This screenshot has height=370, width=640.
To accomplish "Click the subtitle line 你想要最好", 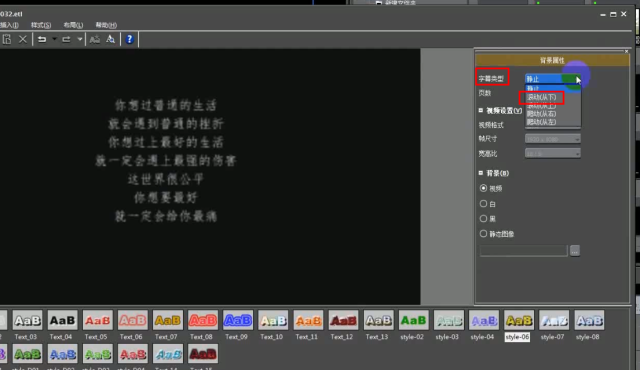I will click(166, 198).
